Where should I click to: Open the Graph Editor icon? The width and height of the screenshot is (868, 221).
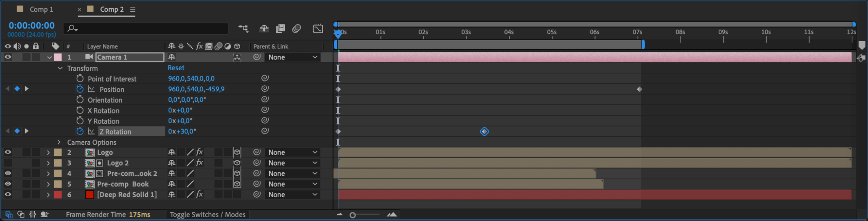point(318,29)
